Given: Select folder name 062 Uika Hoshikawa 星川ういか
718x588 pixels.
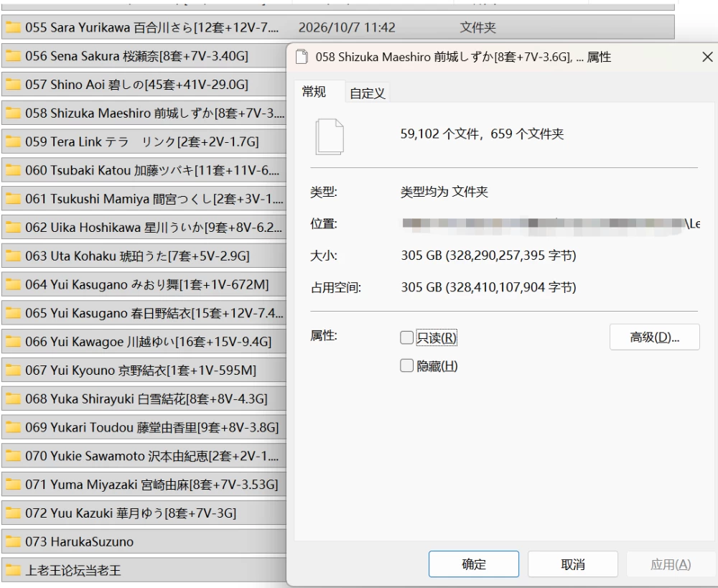Looking at the screenshot, I should (154, 227).
